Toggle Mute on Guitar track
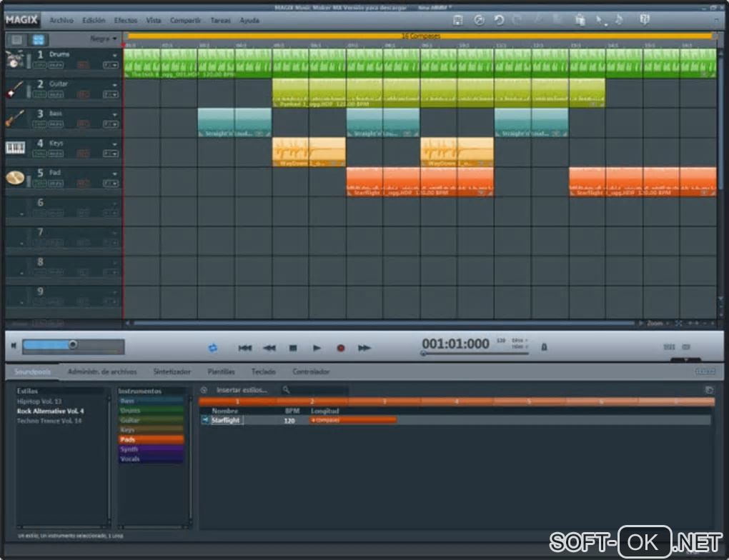This screenshot has width=729, height=560. tap(56, 95)
